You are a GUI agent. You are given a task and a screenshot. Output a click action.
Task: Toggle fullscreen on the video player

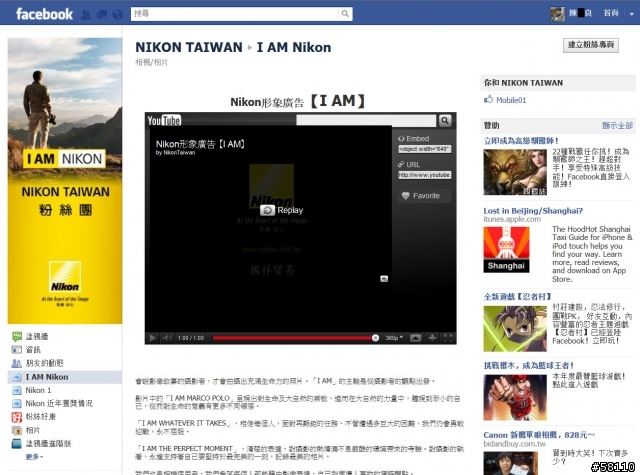point(448,337)
